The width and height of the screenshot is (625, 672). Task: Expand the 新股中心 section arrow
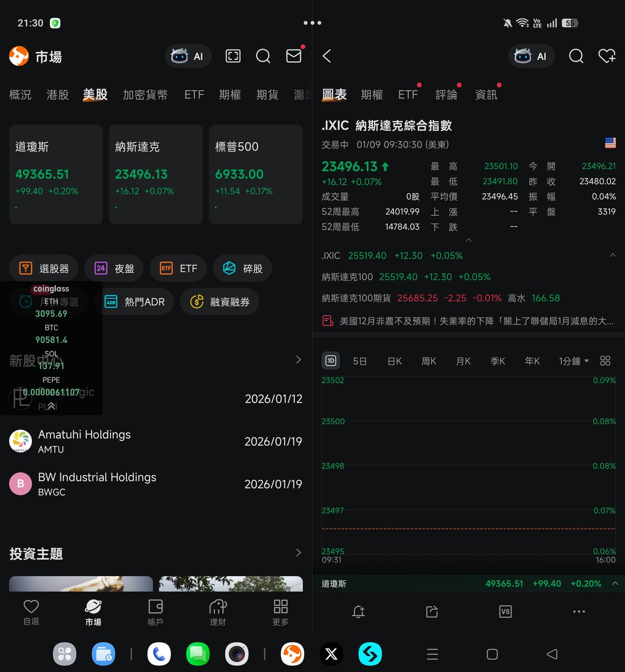tap(298, 360)
